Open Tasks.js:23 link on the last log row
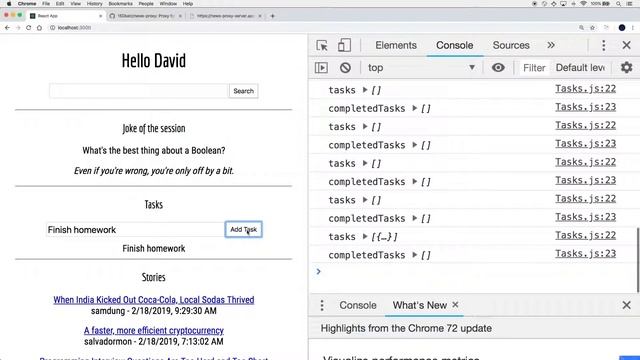The width and height of the screenshot is (640, 360). [x=585, y=253]
